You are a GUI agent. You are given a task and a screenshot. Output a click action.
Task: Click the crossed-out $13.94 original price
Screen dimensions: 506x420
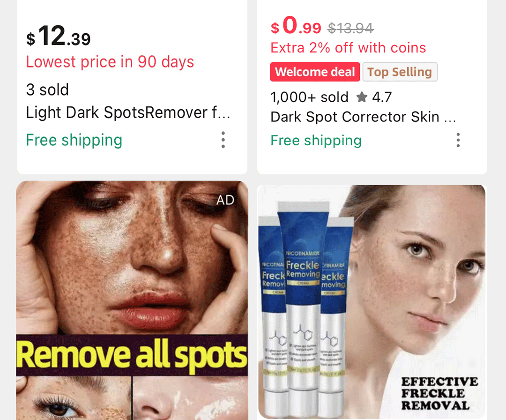pyautogui.click(x=350, y=29)
